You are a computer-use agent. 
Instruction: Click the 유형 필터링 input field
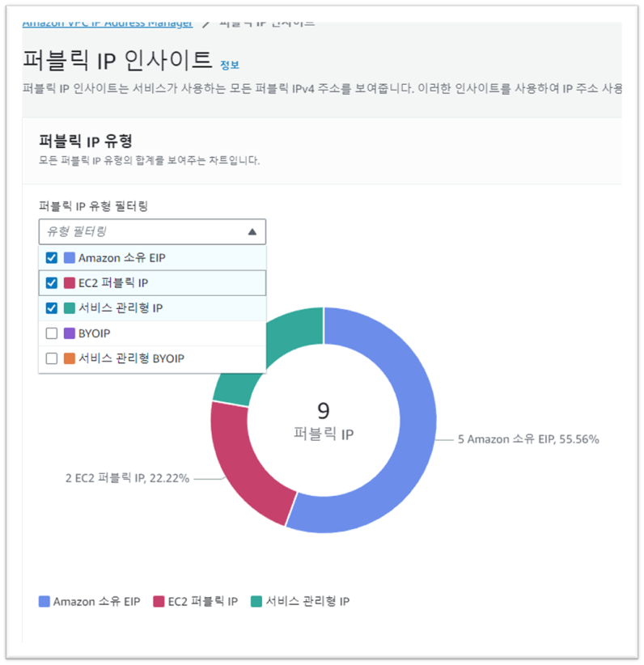click(152, 231)
